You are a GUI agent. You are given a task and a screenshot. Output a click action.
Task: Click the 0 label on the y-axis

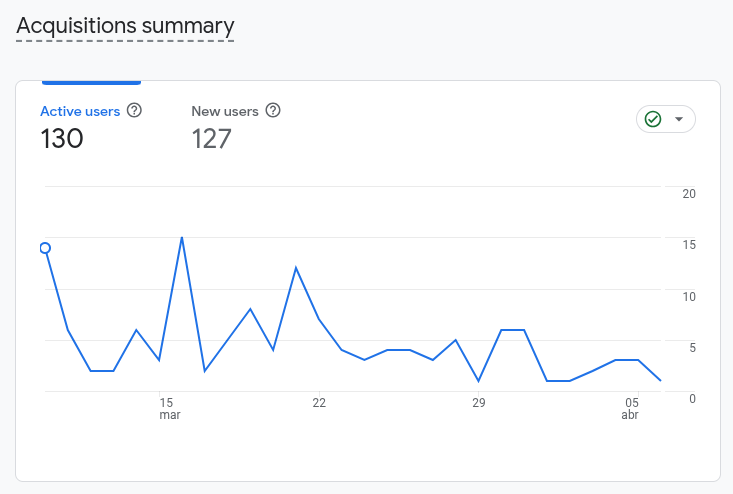click(x=692, y=398)
